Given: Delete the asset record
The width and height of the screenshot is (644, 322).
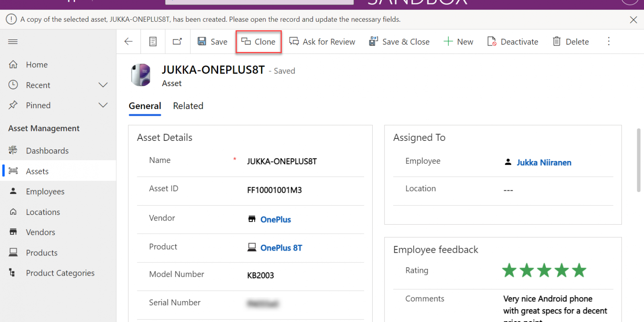Looking at the screenshot, I should coord(571,41).
